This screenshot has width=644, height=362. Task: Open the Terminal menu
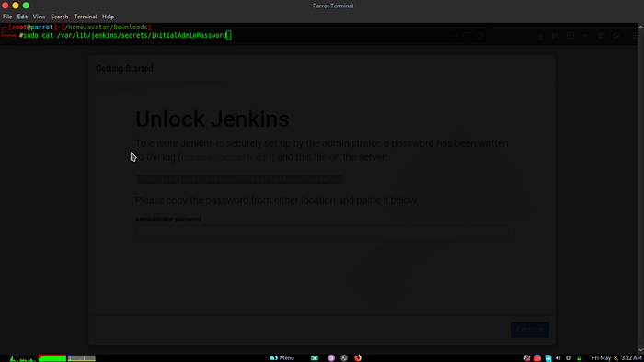86,17
